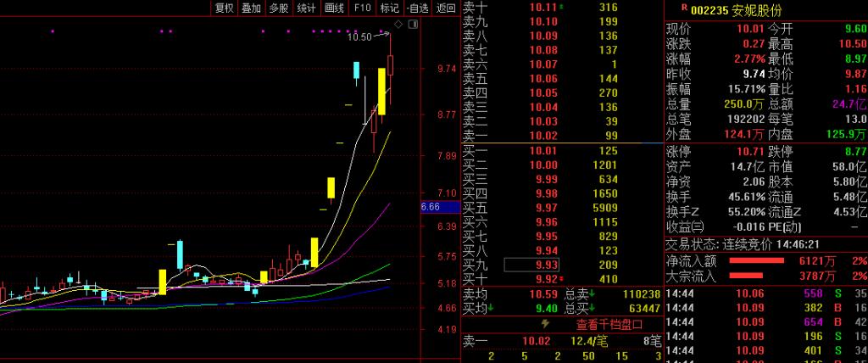Click the 大宗流入 red bar
Screen dimensions: 868x363
(x=746, y=276)
